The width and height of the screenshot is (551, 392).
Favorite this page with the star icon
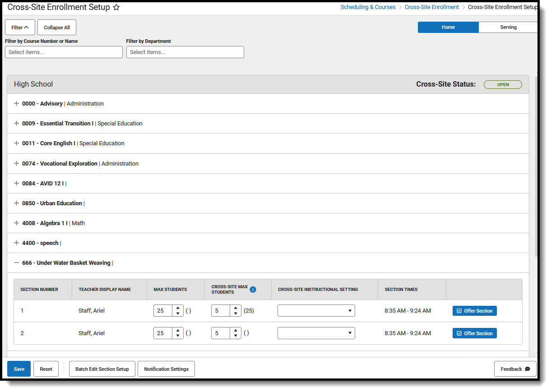(116, 7)
